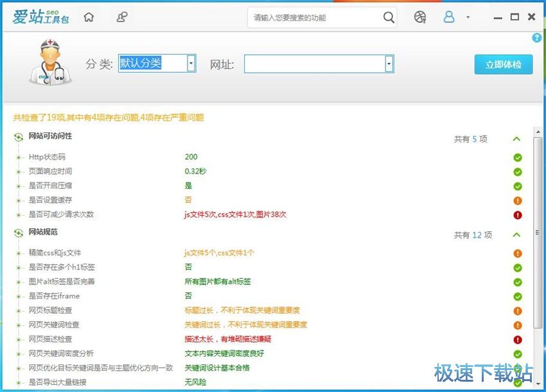Collapse the 网站可访问性 section chevron
Viewport: 546px width, 392px height.
(516, 139)
